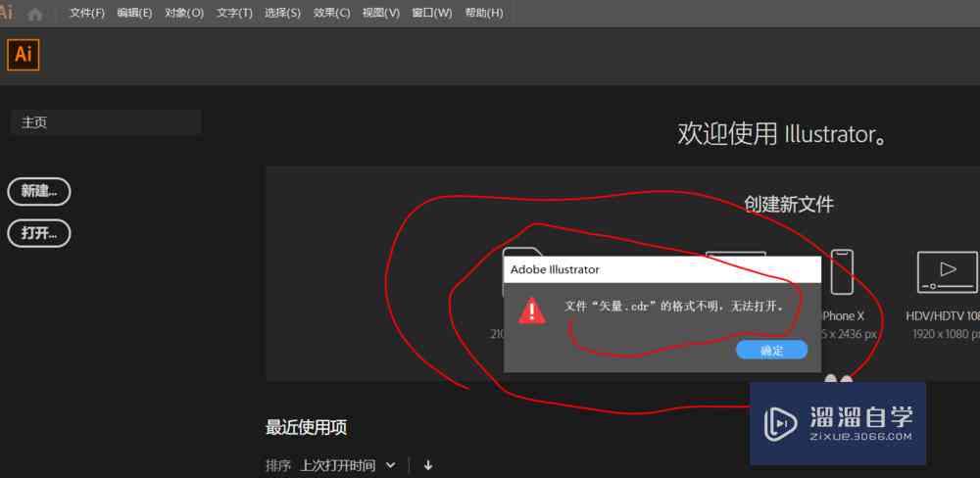Select the HDV/HDTV video preset icon
980x478 pixels.
pyautogui.click(x=947, y=272)
